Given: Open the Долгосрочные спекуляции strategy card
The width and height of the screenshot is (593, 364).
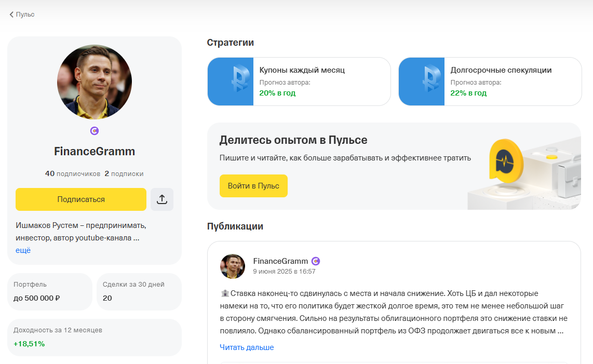Looking at the screenshot, I should (490, 82).
